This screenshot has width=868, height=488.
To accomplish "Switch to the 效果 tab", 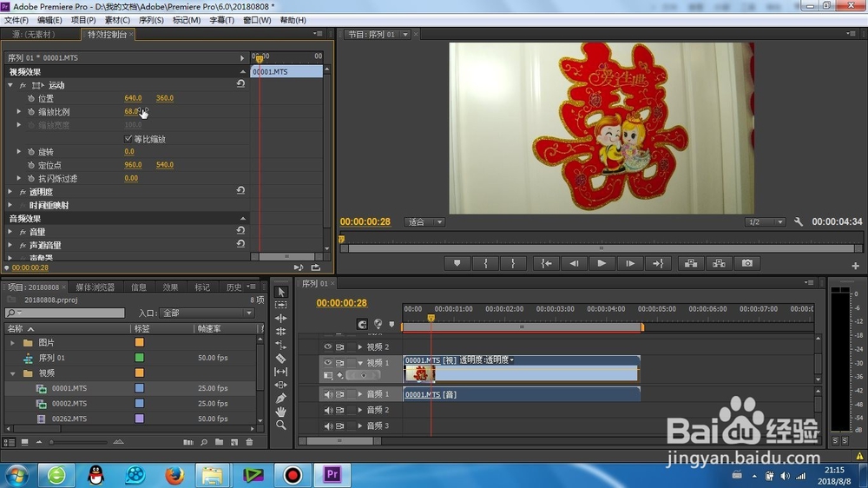I will click(x=170, y=287).
